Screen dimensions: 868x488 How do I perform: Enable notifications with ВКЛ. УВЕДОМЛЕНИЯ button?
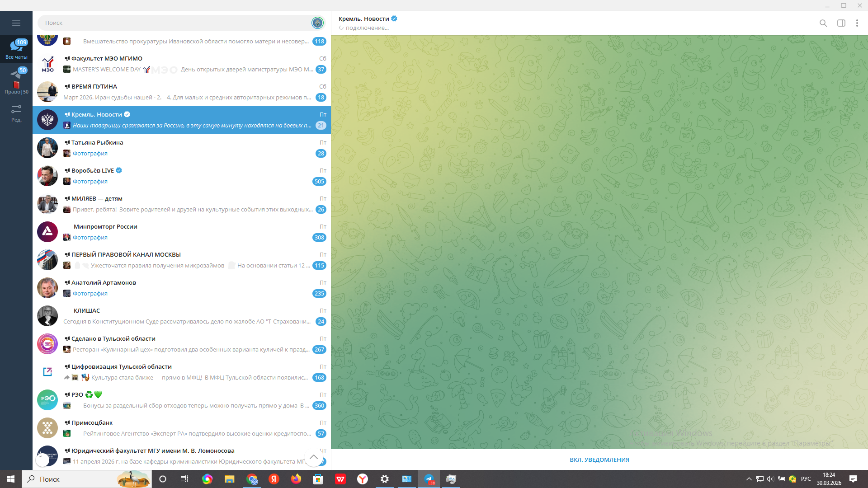tap(599, 460)
